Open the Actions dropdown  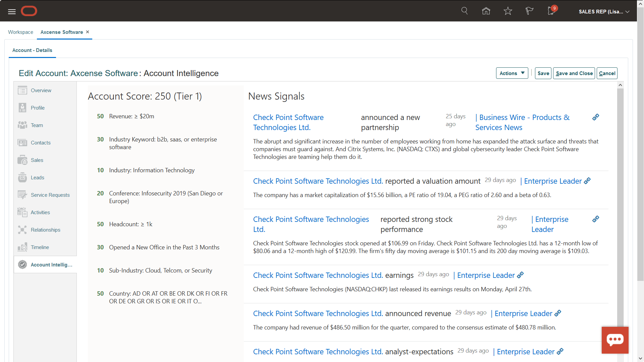pyautogui.click(x=512, y=73)
